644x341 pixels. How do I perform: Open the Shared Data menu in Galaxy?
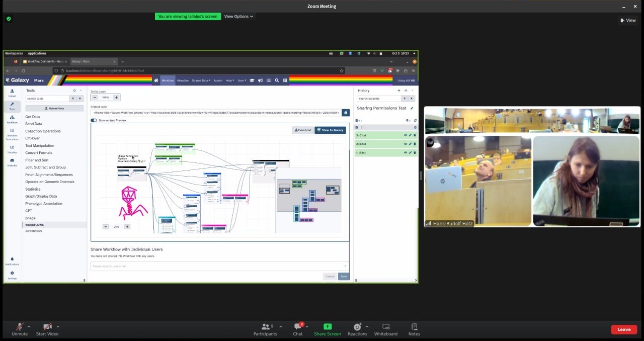click(201, 80)
